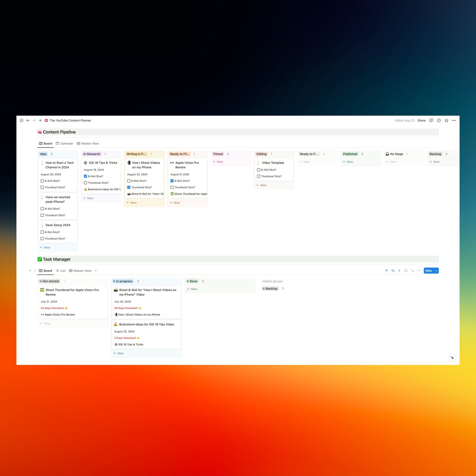
Task: Click the block drag handle beside Task Manager tabs
Action: point(35,271)
